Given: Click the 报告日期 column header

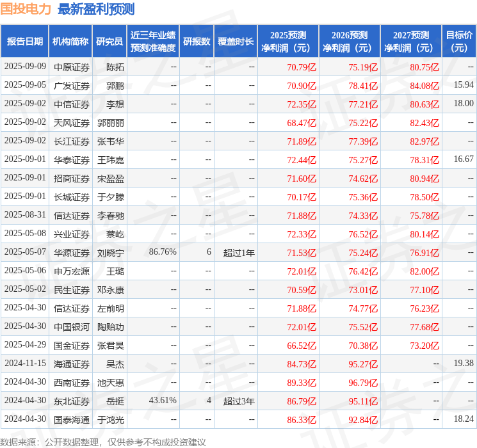Looking at the screenshot, I should [24, 42].
